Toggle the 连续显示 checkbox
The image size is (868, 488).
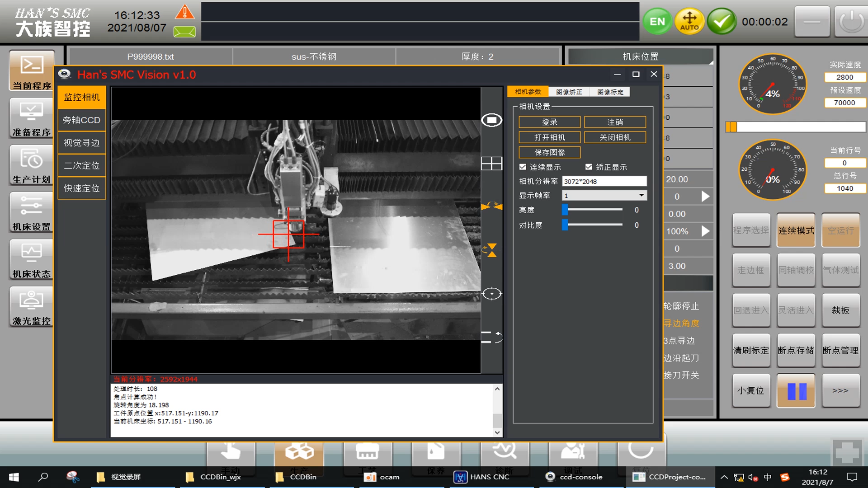pyautogui.click(x=523, y=167)
